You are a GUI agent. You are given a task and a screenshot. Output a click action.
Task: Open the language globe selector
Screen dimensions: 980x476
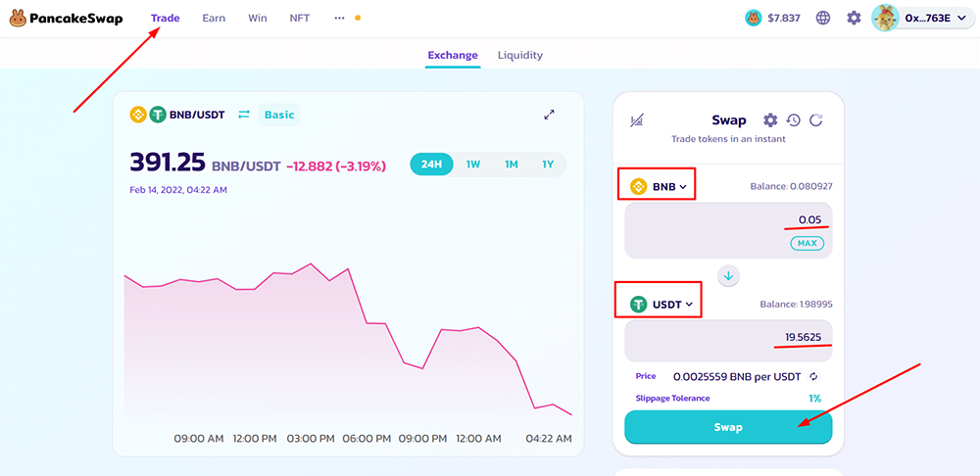point(823,18)
